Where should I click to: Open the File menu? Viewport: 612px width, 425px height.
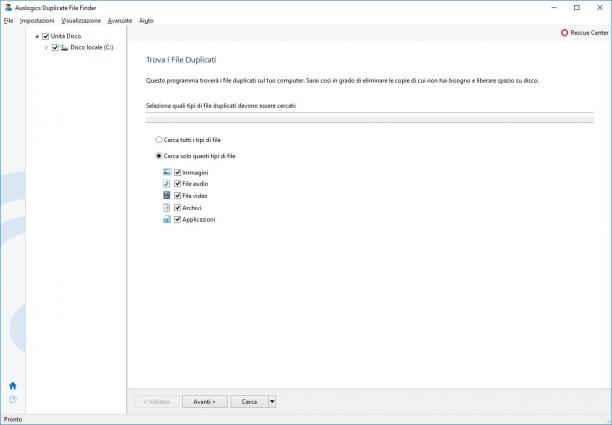(9, 21)
